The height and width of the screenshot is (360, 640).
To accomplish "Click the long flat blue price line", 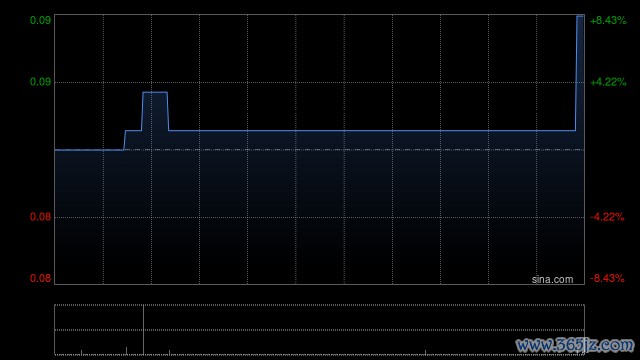I will [372, 131].
